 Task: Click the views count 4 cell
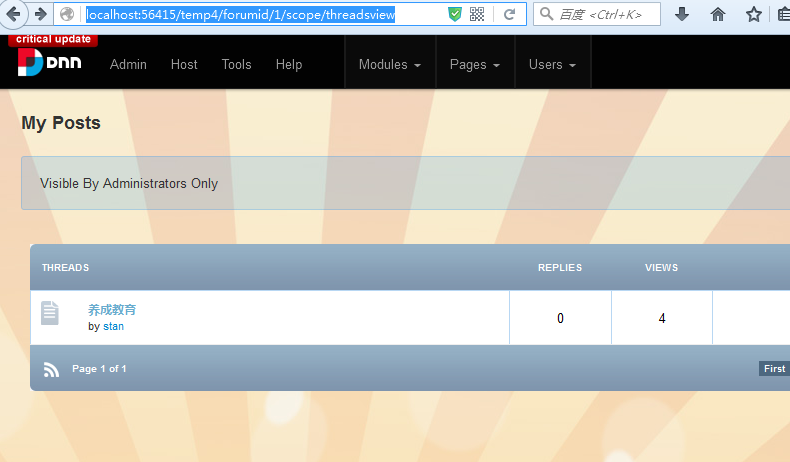point(662,318)
